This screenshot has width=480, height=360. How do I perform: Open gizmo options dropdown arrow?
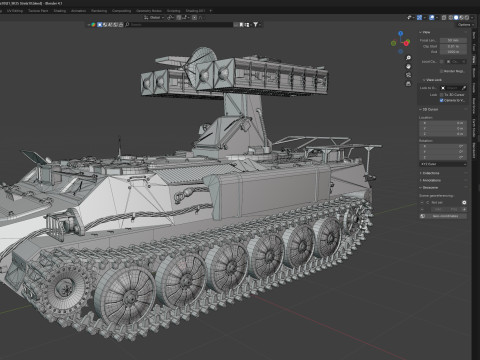tap(424, 17)
